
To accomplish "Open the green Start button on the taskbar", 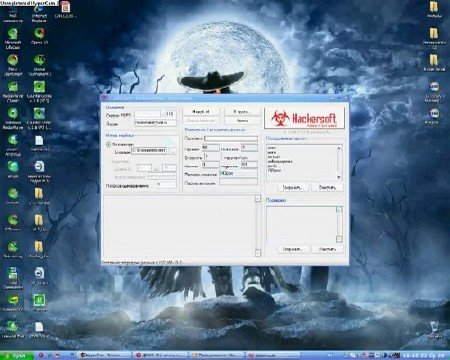I will [x=17, y=355].
